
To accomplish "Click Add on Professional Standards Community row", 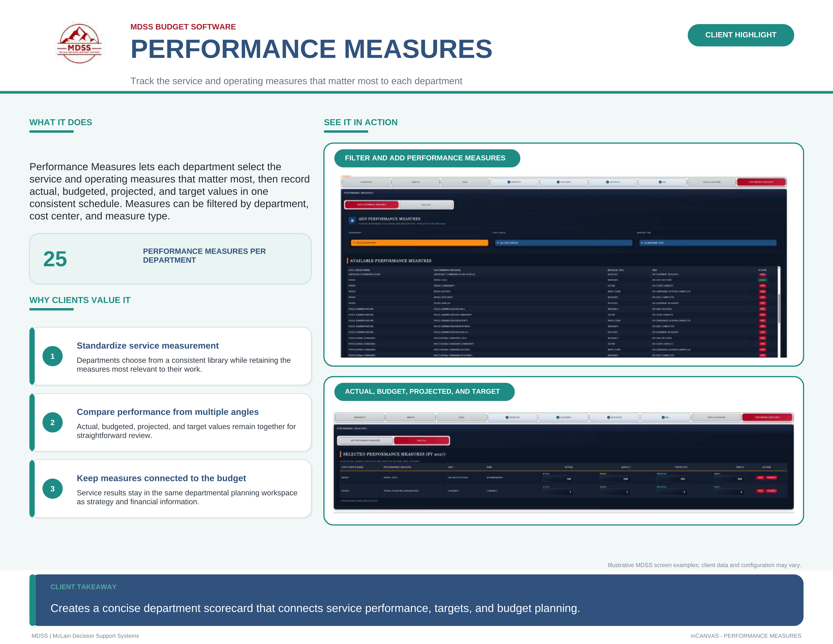I will 762,344.
